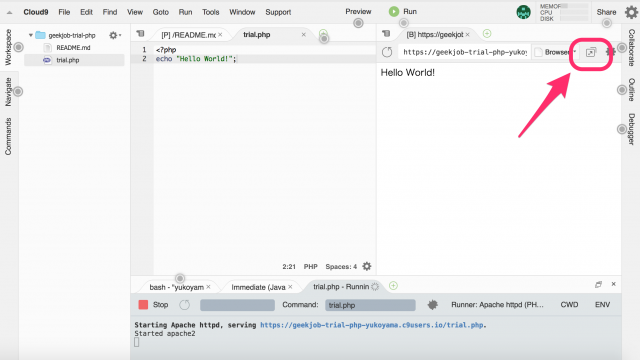Open workspace tree settings gear
This screenshot has height=360, width=640.
pyautogui.click(x=114, y=36)
